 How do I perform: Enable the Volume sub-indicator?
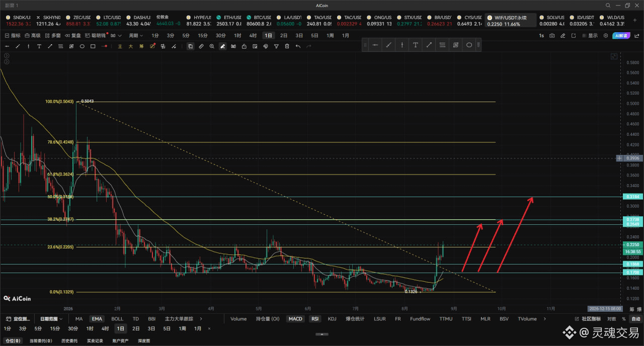tap(238, 319)
